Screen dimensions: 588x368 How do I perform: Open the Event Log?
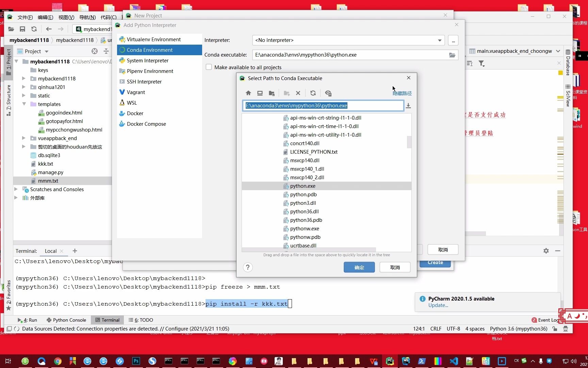pos(545,320)
